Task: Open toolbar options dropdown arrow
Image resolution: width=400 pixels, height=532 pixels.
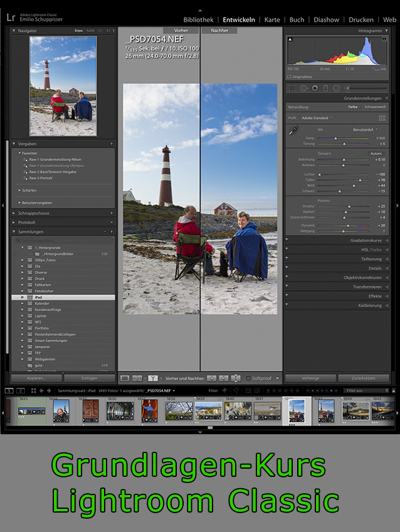Action: tap(277, 378)
